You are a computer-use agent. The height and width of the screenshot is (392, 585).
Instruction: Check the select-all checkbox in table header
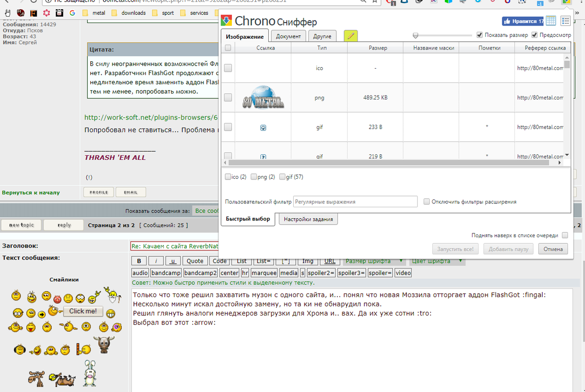click(228, 48)
